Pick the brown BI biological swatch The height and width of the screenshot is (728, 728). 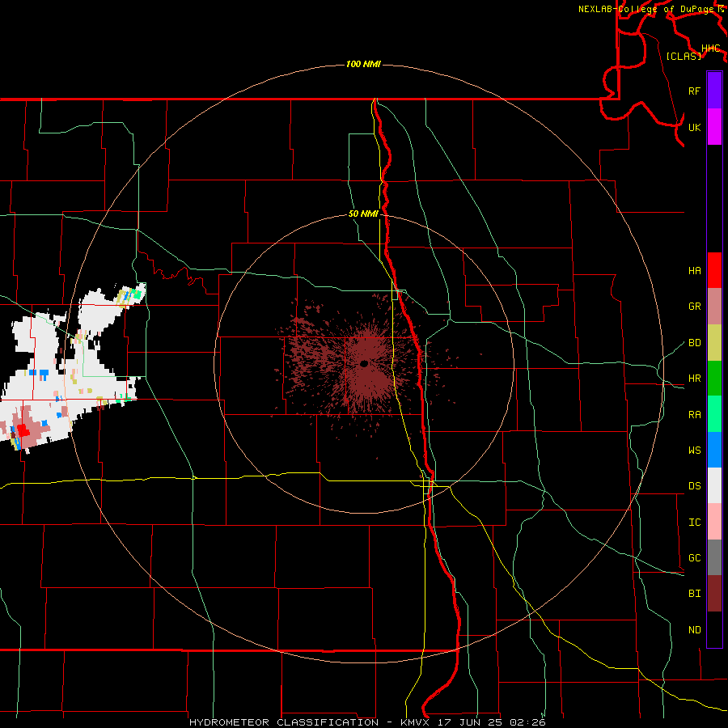[714, 594]
